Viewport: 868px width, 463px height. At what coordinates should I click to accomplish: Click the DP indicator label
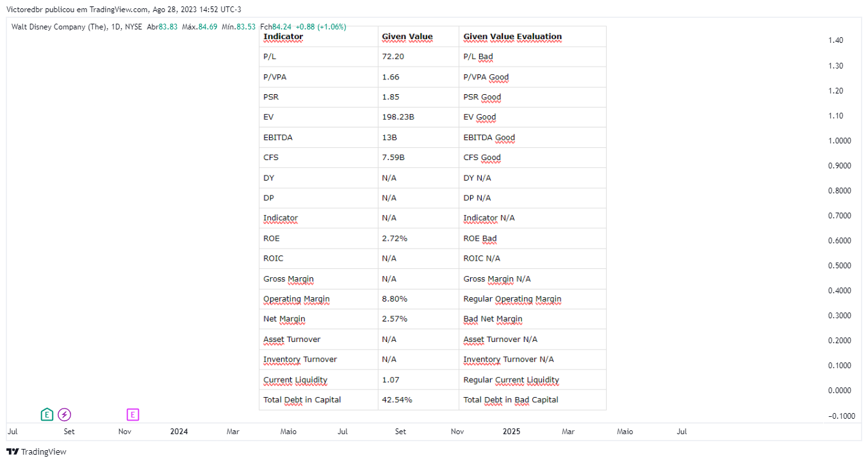268,198
